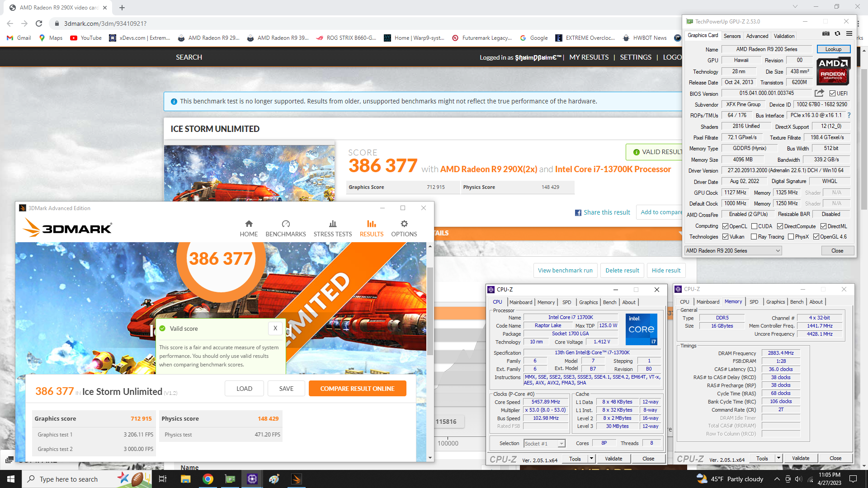
Task: Switch to the Advanced tab in GPU-Z
Action: (x=757, y=36)
